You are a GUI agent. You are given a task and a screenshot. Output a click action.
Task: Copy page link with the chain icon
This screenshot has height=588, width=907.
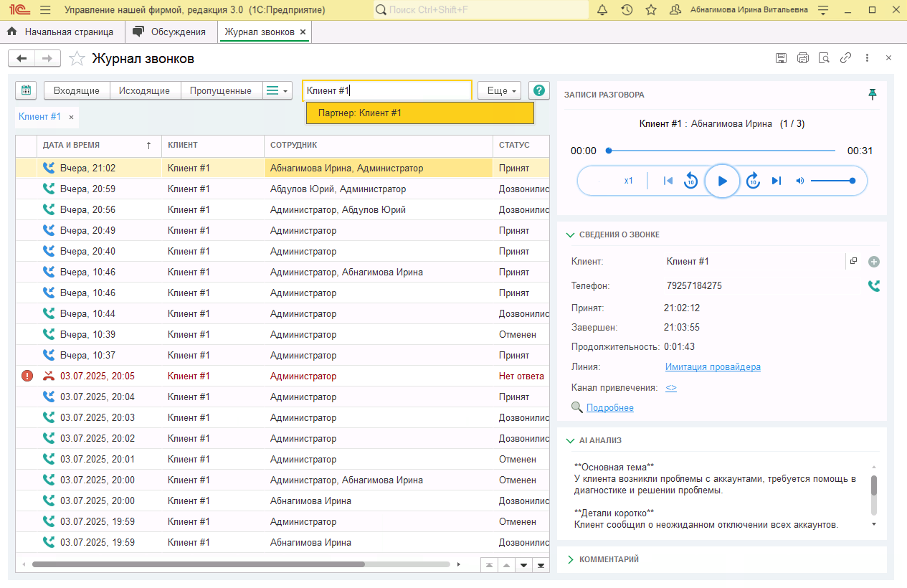[x=846, y=58]
